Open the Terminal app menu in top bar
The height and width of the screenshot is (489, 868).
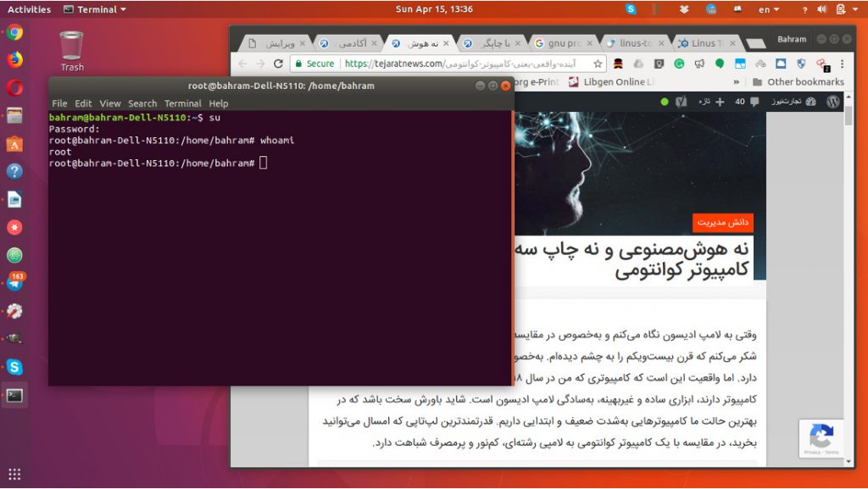pyautogui.click(x=95, y=9)
